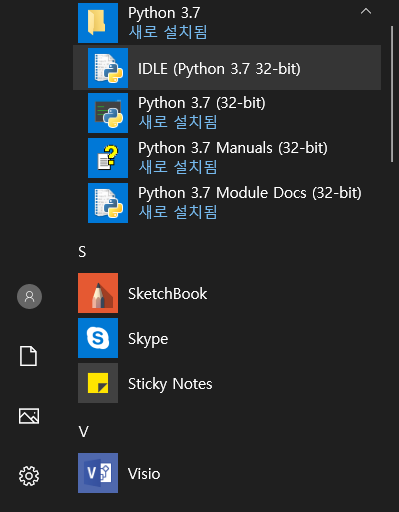Image resolution: width=399 pixels, height=512 pixels.
Task: Open Settings gear in sidebar
Action: tap(29, 476)
